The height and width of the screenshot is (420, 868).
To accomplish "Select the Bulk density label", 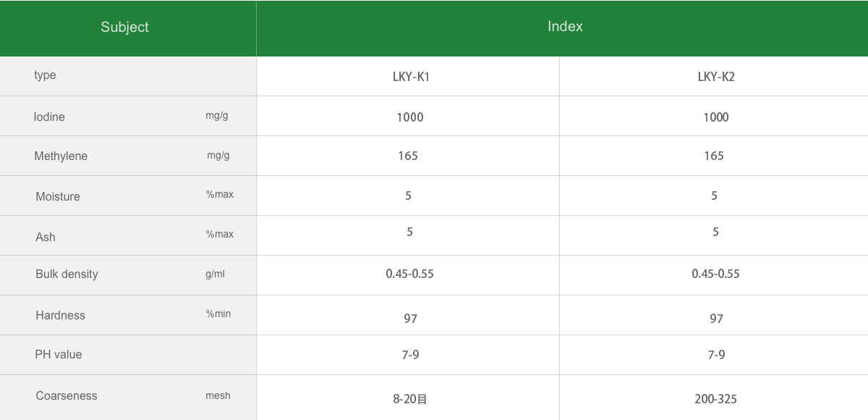I will (x=67, y=274).
